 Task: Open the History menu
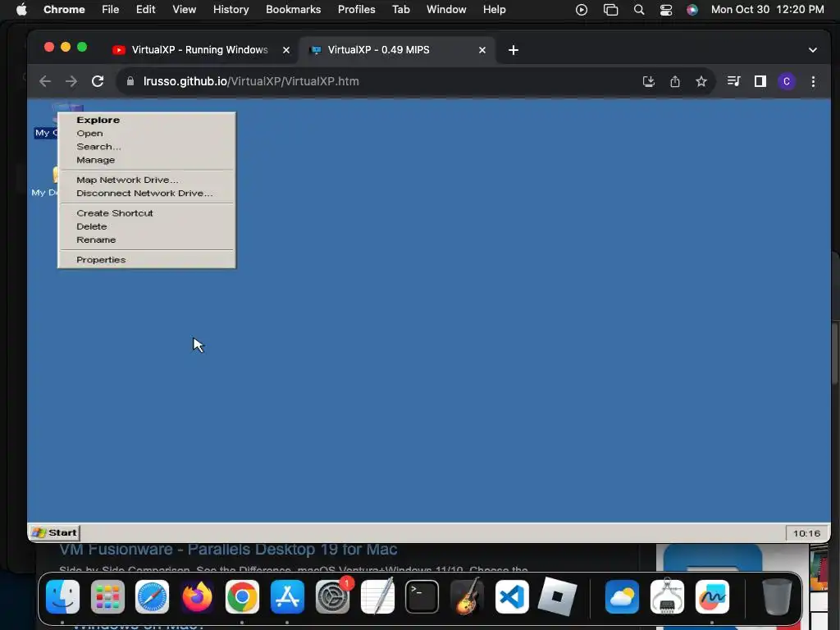231,10
